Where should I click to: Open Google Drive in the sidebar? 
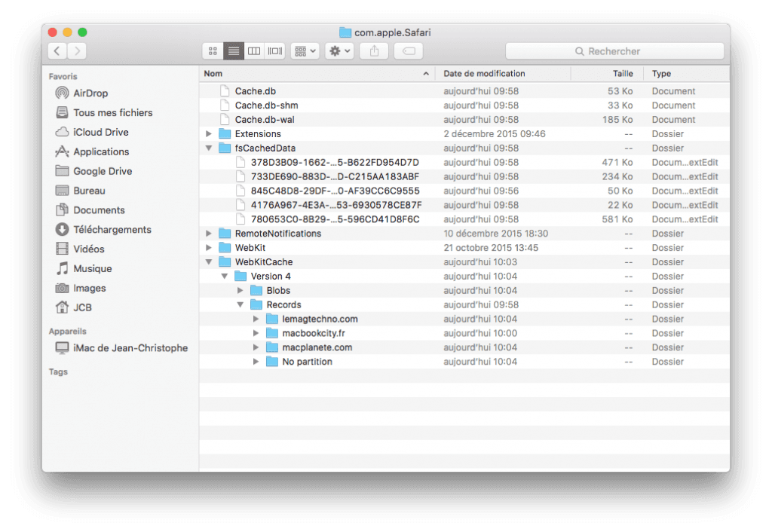coord(94,171)
